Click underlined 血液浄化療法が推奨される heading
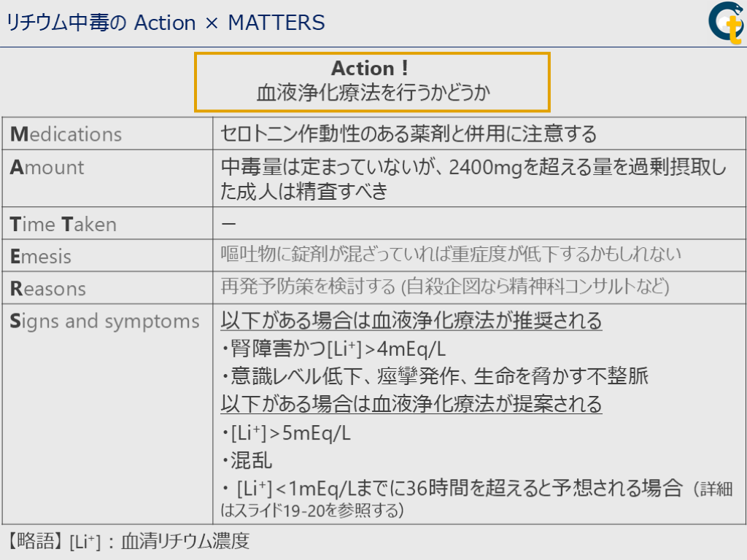The width and height of the screenshot is (747, 560). click(x=411, y=321)
